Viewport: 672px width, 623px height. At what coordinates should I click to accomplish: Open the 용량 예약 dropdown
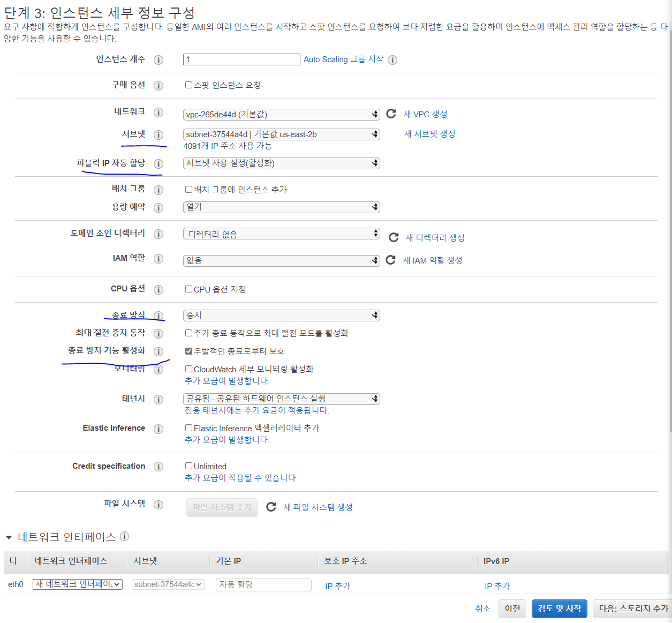pyautogui.click(x=282, y=207)
